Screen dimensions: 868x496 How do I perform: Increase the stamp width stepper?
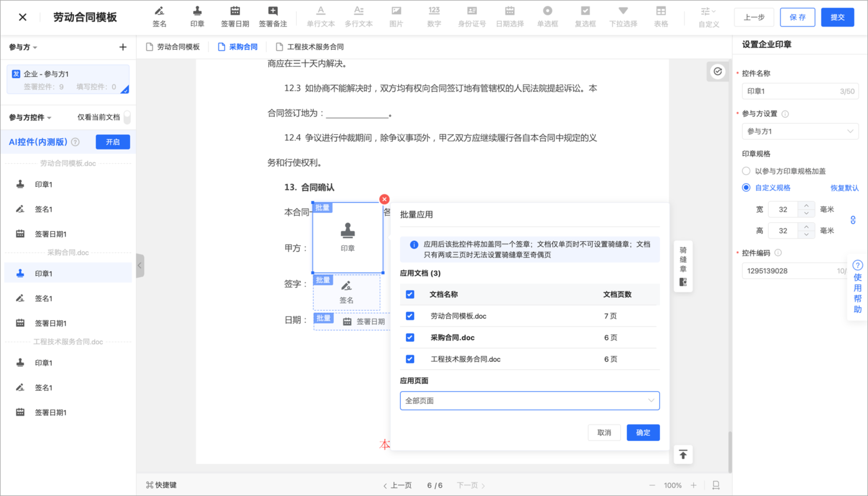806,206
